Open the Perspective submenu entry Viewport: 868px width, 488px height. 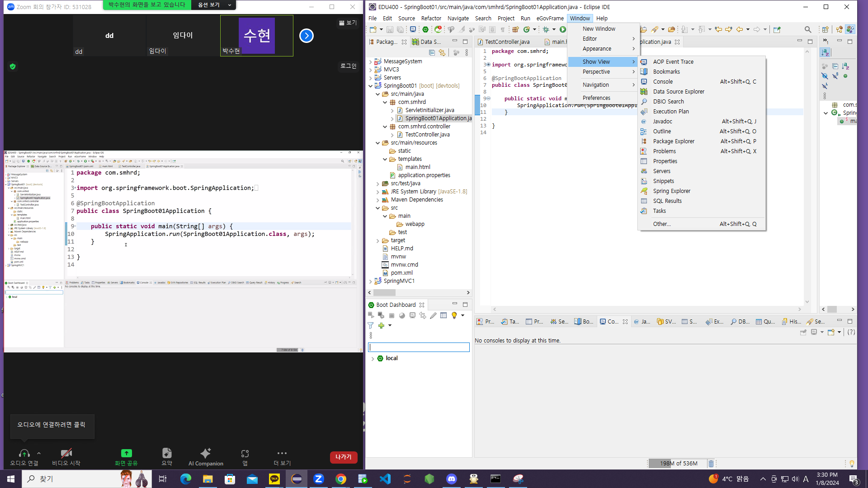pos(596,72)
